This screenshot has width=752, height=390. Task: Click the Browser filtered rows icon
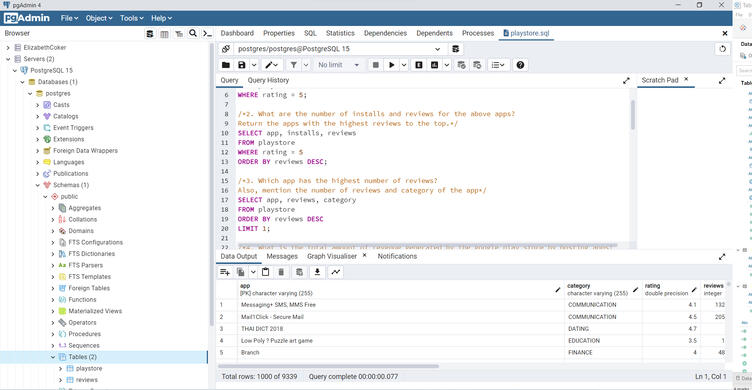[179, 34]
